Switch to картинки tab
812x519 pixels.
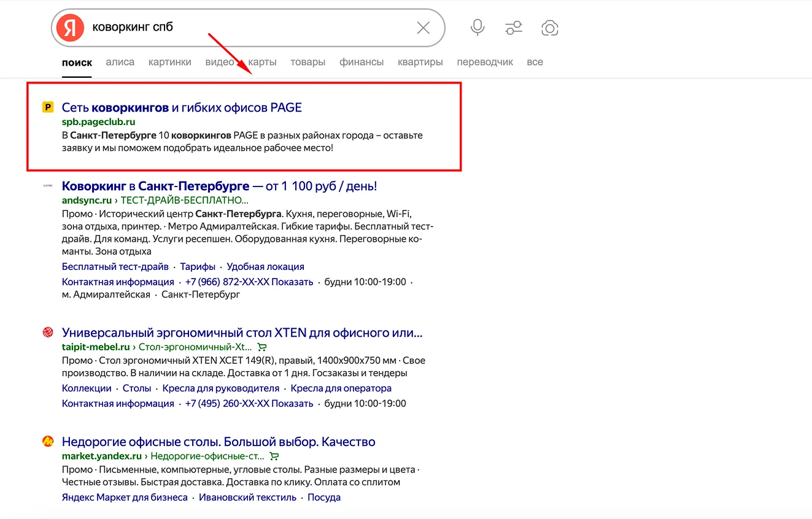click(x=170, y=62)
